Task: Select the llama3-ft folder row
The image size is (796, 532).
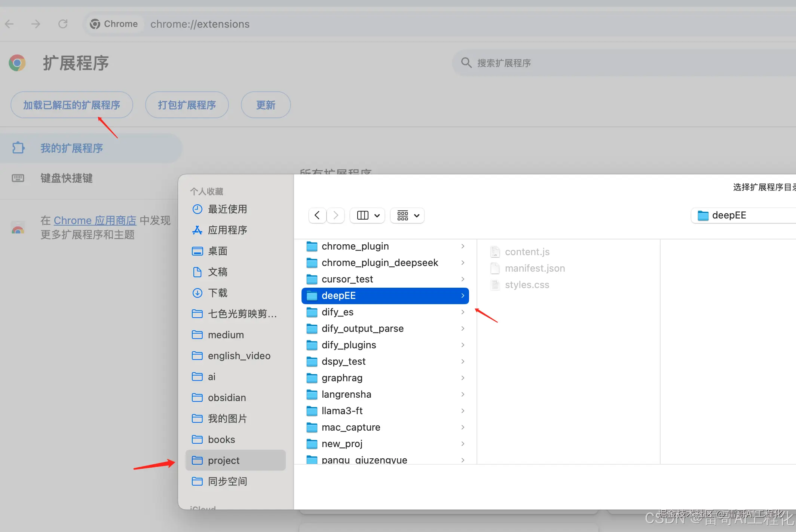Action: click(x=385, y=411)
